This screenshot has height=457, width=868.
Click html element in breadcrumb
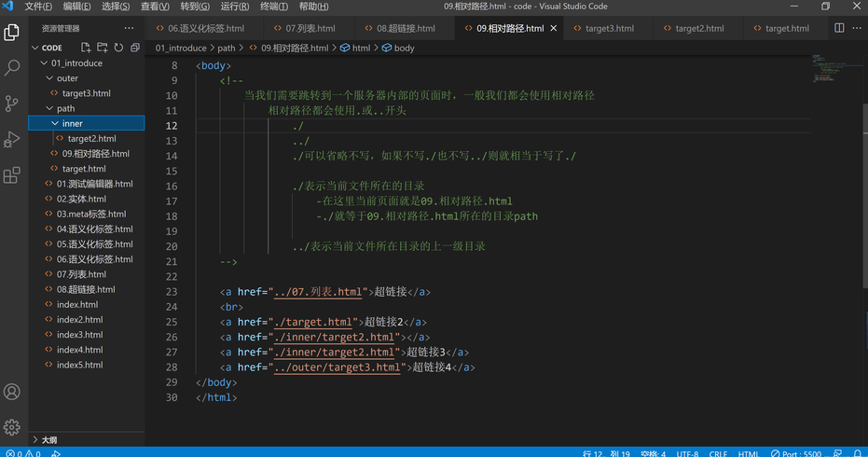pos(355,48)
